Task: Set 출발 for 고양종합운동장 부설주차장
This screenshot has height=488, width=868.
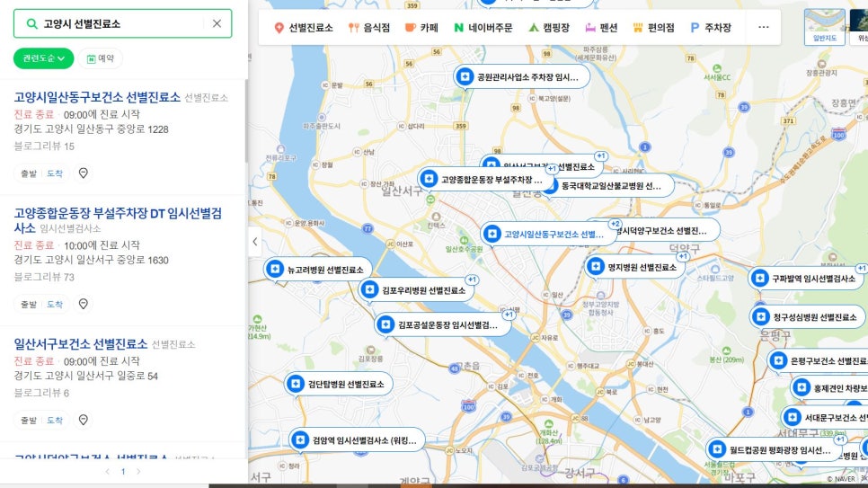Action: pyautogui.click(x=28, y=304)
